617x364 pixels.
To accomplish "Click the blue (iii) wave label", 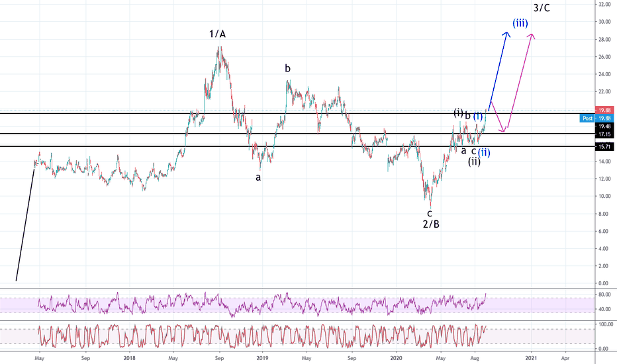I will tap(520, 24).
